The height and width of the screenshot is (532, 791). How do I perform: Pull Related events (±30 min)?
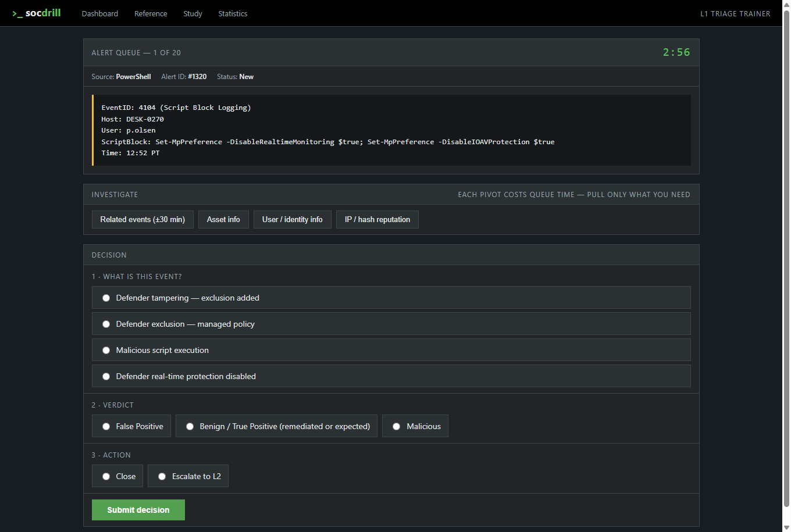click(x=142, y=219)
